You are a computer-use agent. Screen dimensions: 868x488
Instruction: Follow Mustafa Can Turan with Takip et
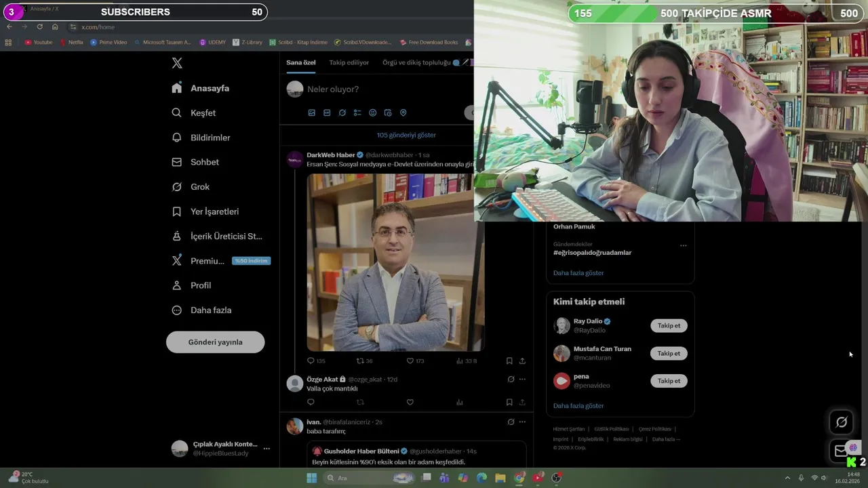669,354
